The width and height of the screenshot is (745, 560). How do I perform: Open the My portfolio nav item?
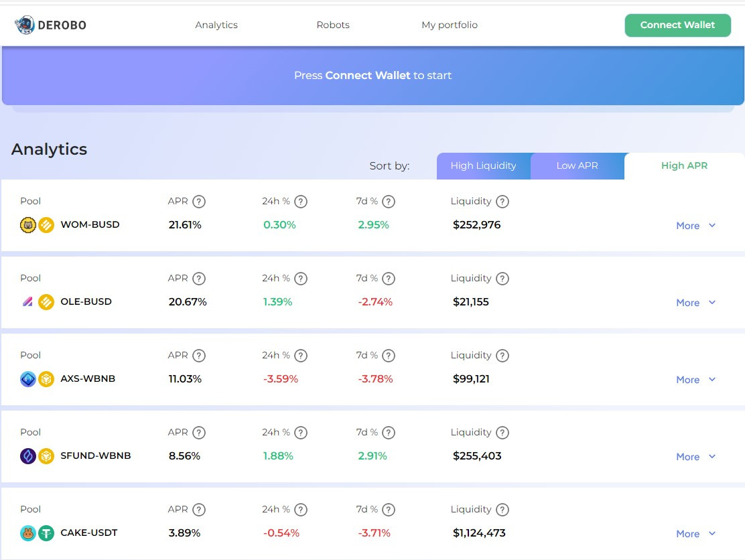450,25
